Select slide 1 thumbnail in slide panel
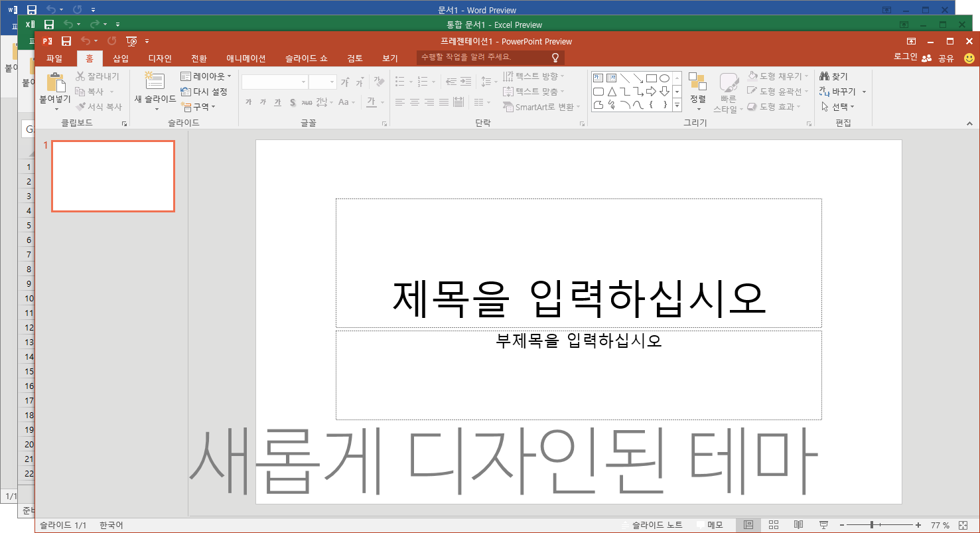 (x=113, y=176)
